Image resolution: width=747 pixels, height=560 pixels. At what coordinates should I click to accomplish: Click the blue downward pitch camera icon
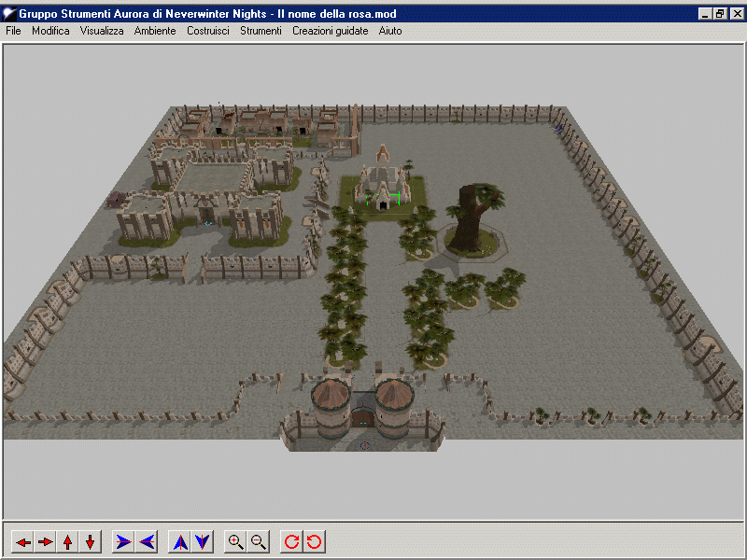(202, 542)
